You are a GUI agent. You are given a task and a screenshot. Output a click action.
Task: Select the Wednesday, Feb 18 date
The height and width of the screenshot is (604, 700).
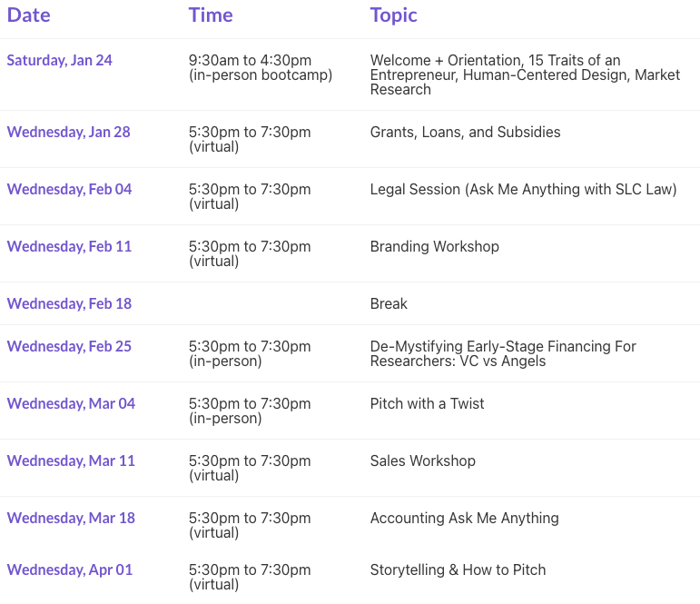tap(69, 304)
